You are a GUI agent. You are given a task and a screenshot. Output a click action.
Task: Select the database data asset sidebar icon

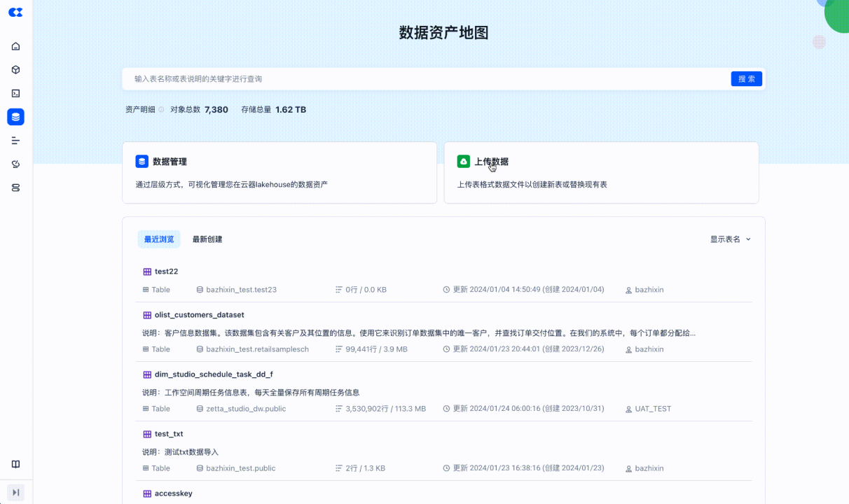(15, 117)
